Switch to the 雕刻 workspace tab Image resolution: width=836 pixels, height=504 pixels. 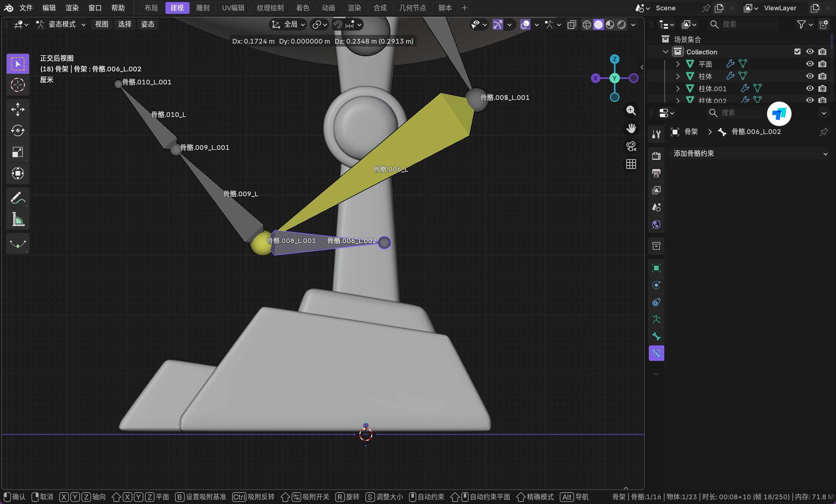click(203, 8)
